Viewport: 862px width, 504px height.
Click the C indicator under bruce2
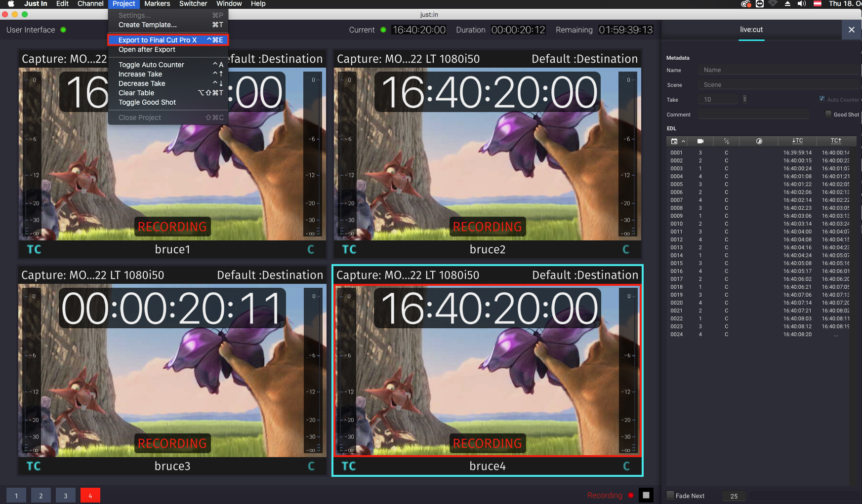626,249
